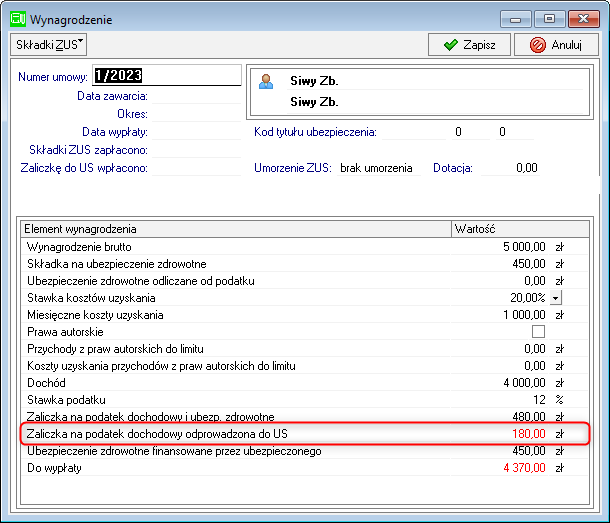Click the Data zawarcia field
Image resolution: width=610 pixels, height=523 pixels.
pos(196,96)
